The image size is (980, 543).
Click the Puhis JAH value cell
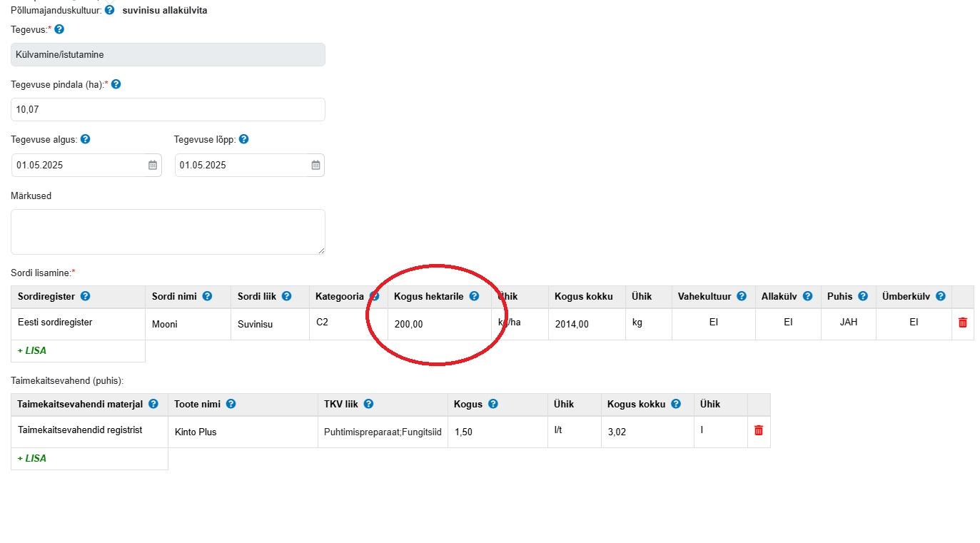click(848, 323)
